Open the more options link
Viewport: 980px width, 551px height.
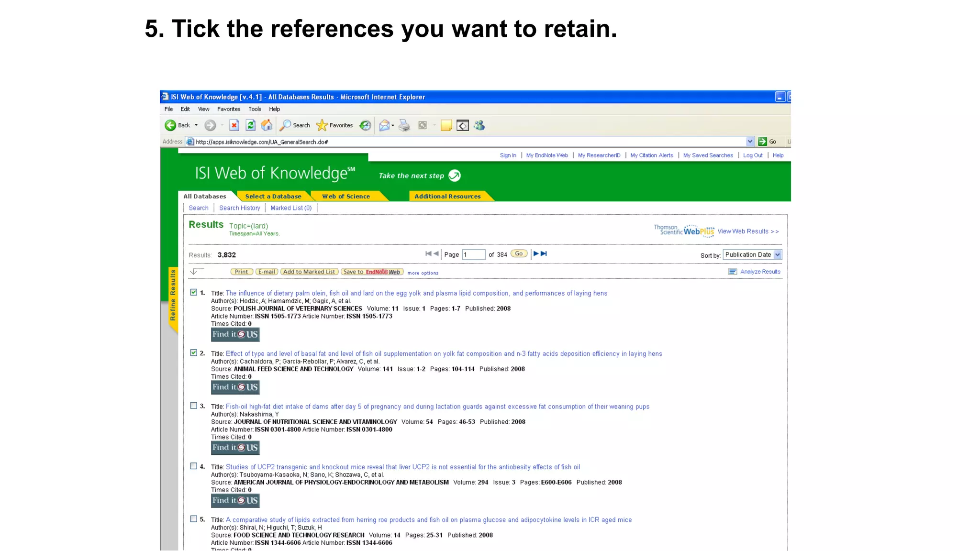pos(423,273)
